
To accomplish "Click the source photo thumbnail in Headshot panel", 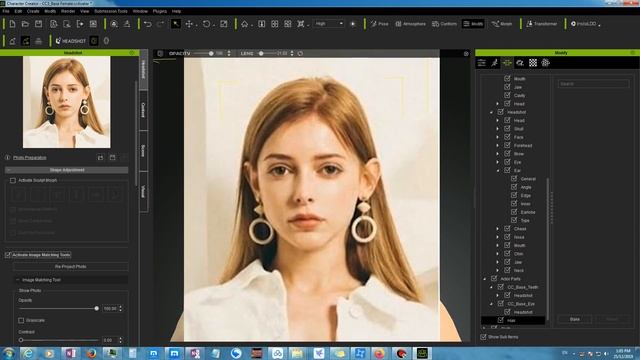I will point(67,102).
